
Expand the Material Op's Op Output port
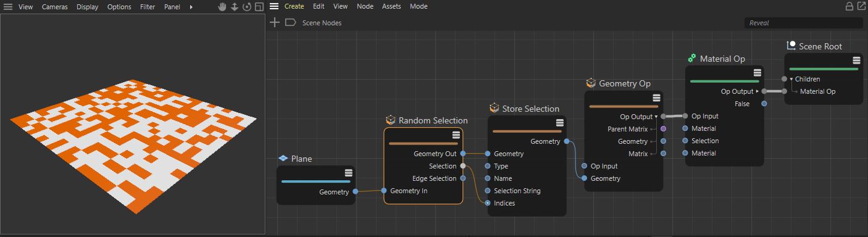757,91
